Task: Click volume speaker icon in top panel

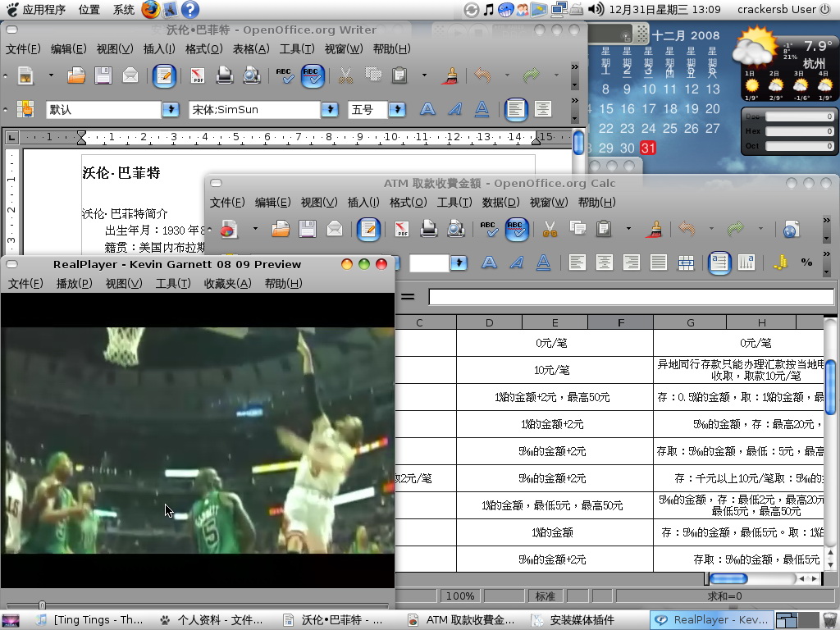Action: pos(596,9)
